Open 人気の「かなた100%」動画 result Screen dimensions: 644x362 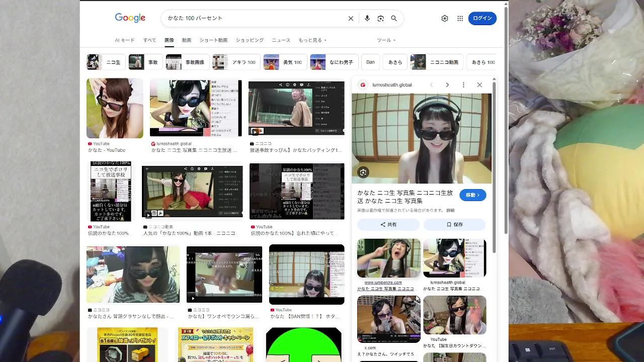pos(192,191)
